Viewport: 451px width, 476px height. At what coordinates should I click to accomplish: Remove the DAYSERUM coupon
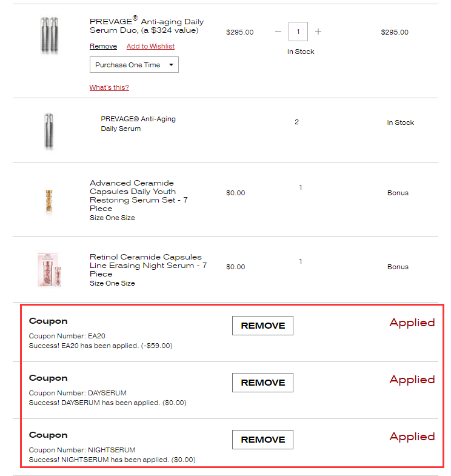(262, 383)
